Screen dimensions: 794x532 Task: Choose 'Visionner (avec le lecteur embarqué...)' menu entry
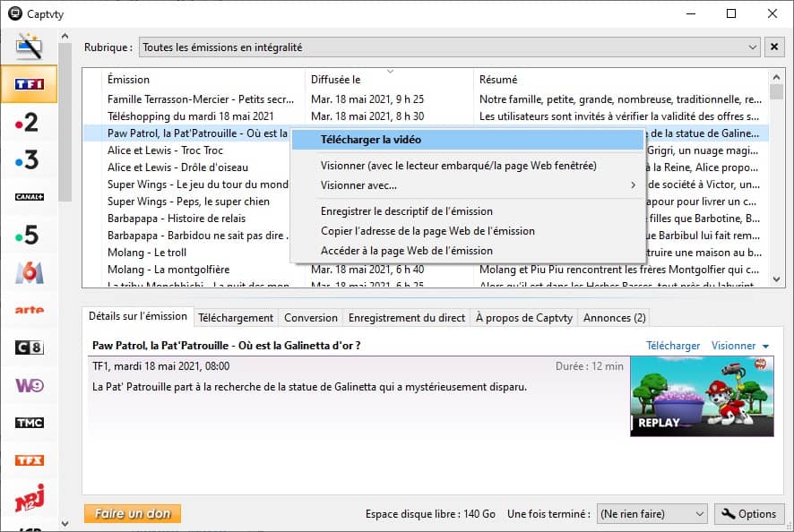point(467,166)
